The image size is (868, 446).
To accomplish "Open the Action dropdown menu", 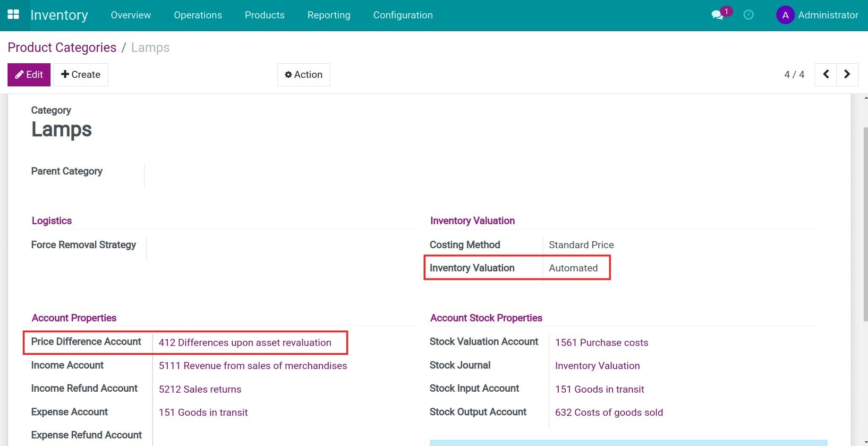I will click(303, 74).
